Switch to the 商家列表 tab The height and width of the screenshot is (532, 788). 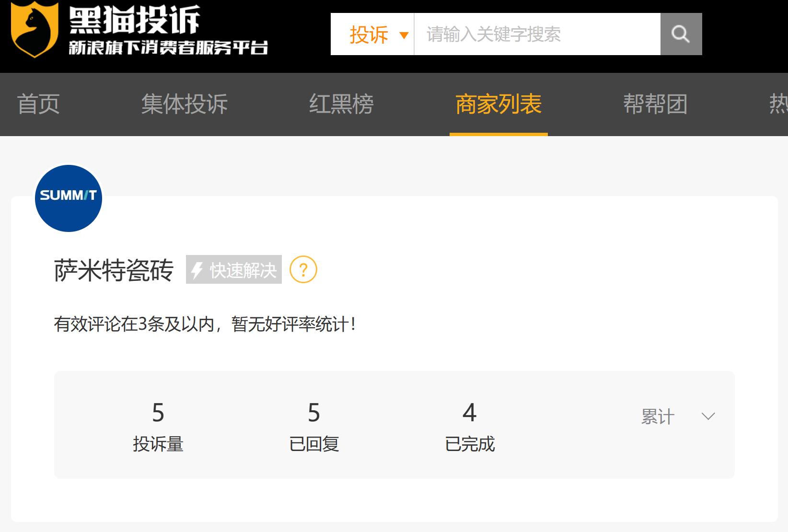pyautogui.click(x=498, y=104)
